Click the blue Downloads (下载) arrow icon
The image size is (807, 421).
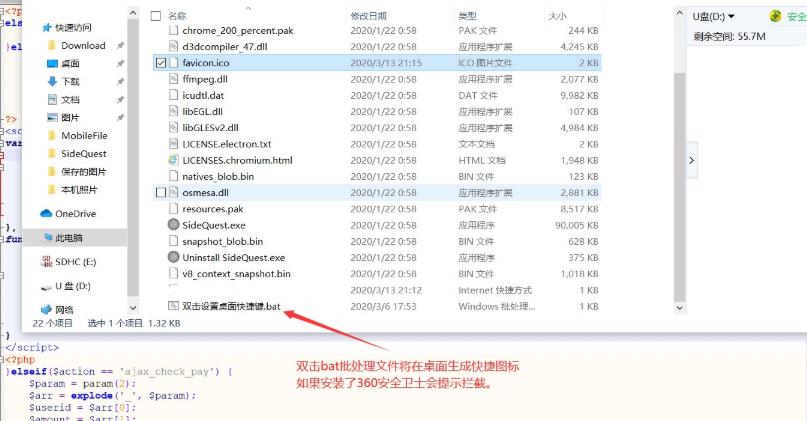pyautogui.click(x=52, y=81)
